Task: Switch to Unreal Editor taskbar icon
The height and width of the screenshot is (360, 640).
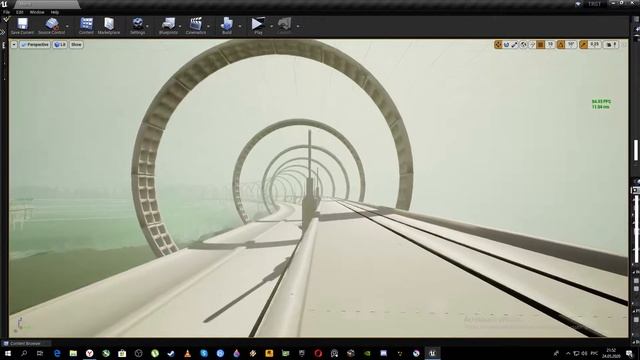Action: click(x=432, y=353)
